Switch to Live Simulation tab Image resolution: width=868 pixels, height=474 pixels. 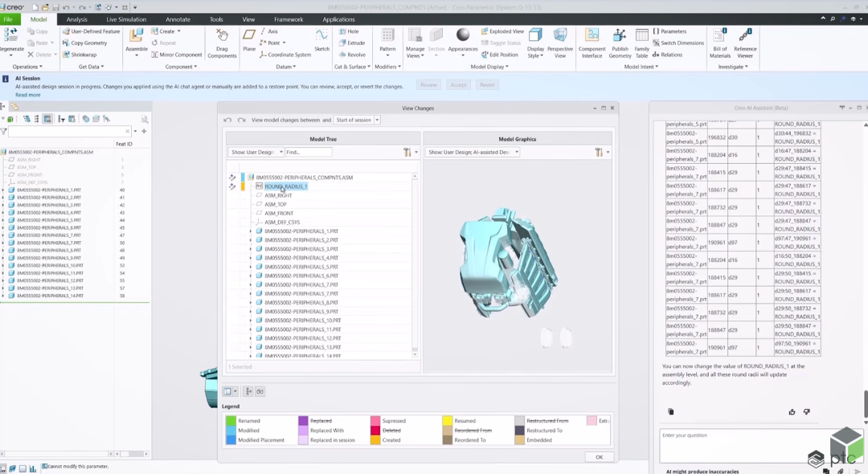pyautogui.click(x=126, y=19)
